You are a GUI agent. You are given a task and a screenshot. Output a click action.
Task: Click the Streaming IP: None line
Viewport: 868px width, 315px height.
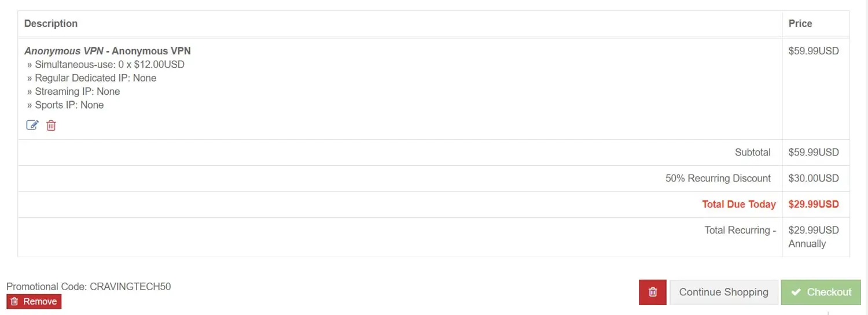tap(73, 91)
